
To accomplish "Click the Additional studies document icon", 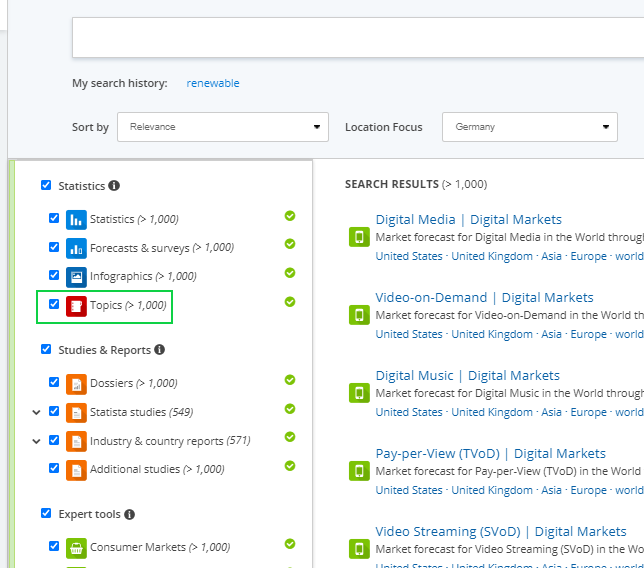I will coord(76,470).
